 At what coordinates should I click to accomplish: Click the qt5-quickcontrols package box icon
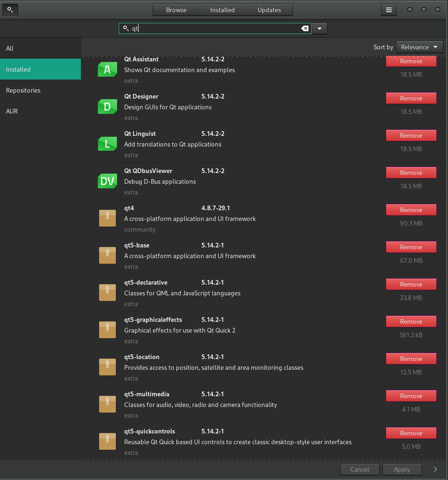pyautogui.click(x=107, y=441)
